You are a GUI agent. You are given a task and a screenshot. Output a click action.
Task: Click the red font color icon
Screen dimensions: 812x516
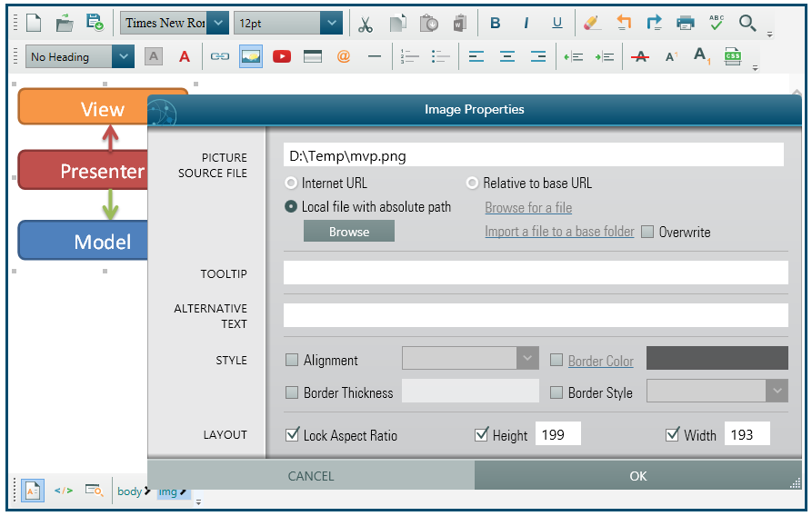pos(185,56)
